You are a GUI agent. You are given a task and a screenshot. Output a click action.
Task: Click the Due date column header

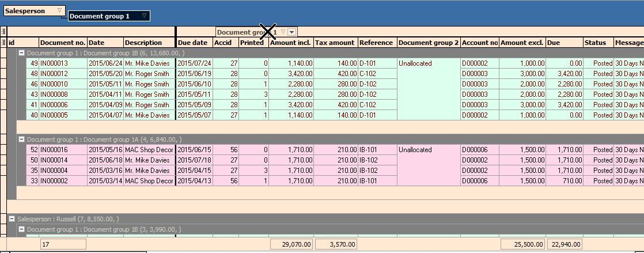(x=193, y=43)
